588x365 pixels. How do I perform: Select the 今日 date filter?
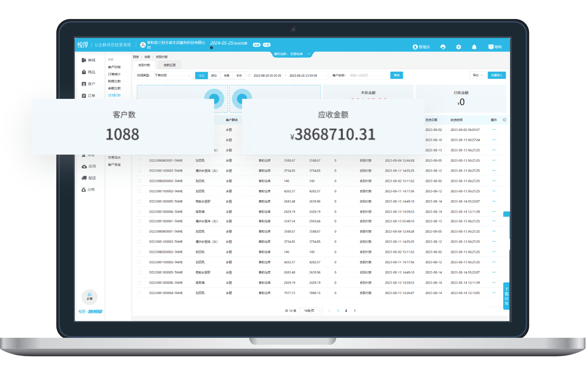pyautogui.click(x=201, y=75)
